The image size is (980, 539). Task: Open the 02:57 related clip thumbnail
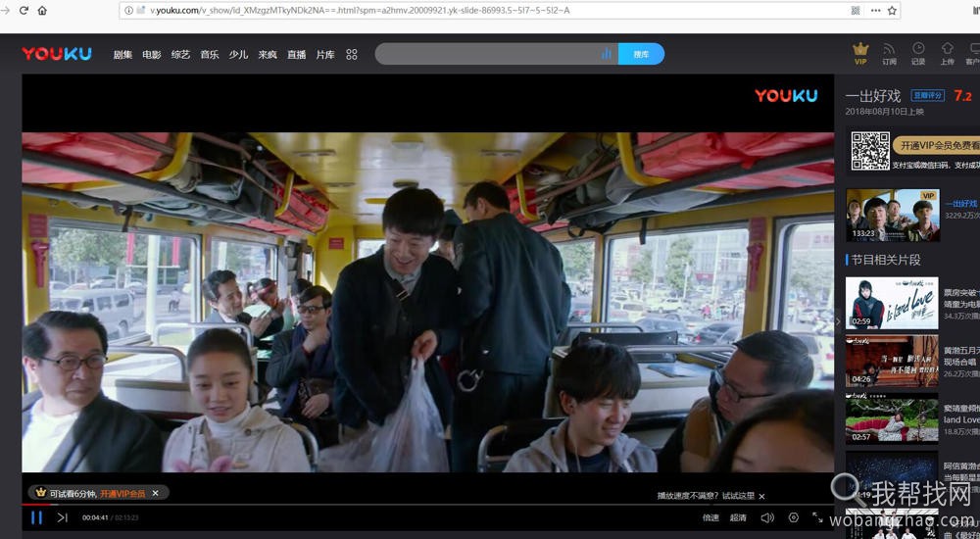click(892, 418)
